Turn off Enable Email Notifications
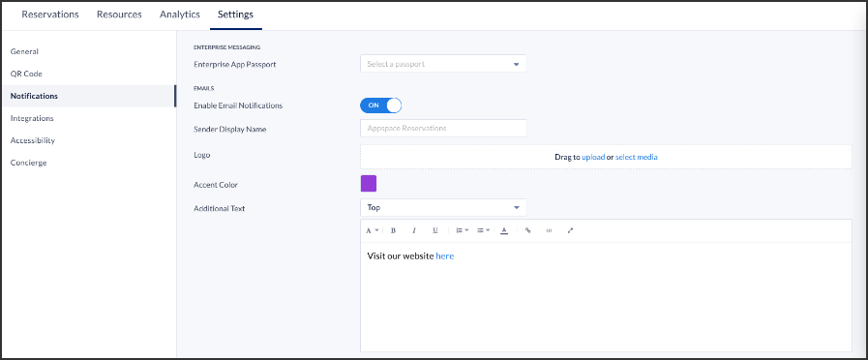Image resolution: width=868 pixels, height=360 pixels. (380, 105)
